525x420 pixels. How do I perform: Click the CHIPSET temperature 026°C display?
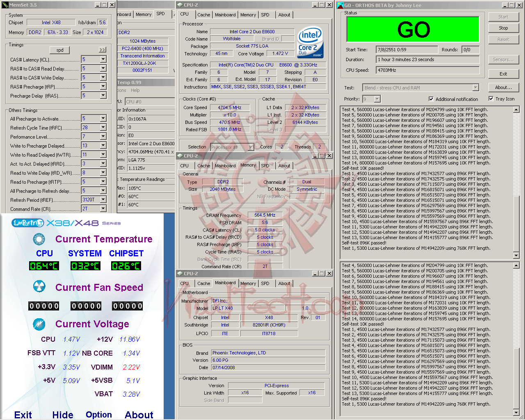click(126, 266)
